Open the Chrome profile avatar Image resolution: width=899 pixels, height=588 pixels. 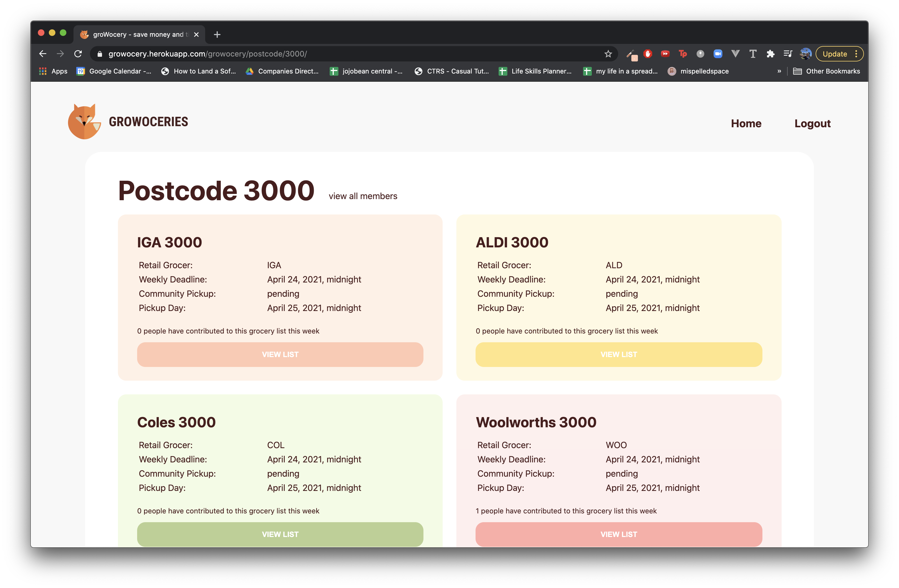point(805,54)
